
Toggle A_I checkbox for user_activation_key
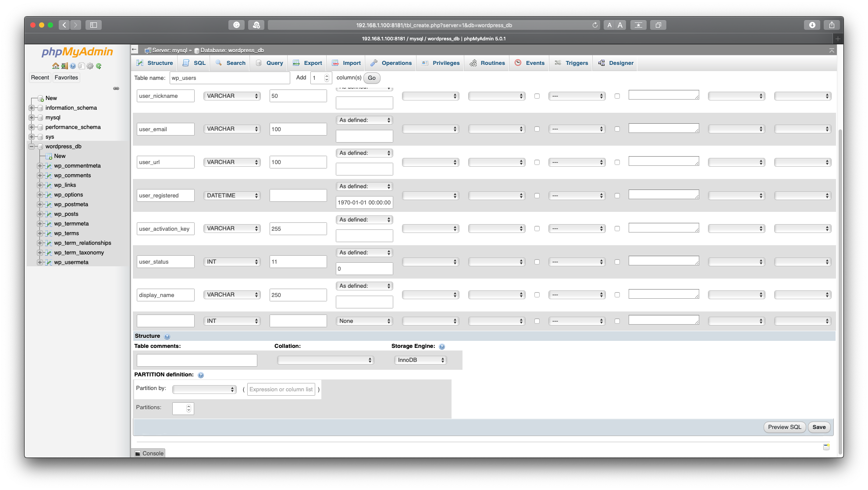[617, 229]
